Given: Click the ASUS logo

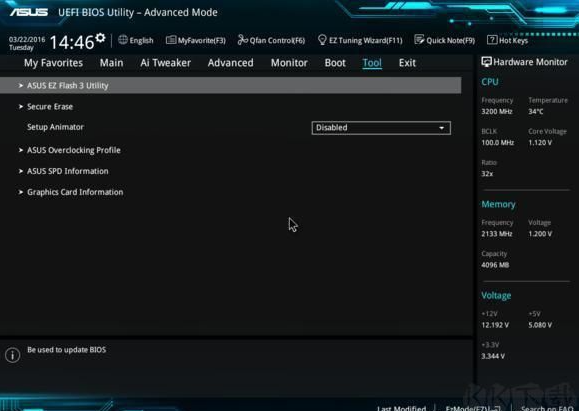Looking at the screenshot, I should [29, 12].
